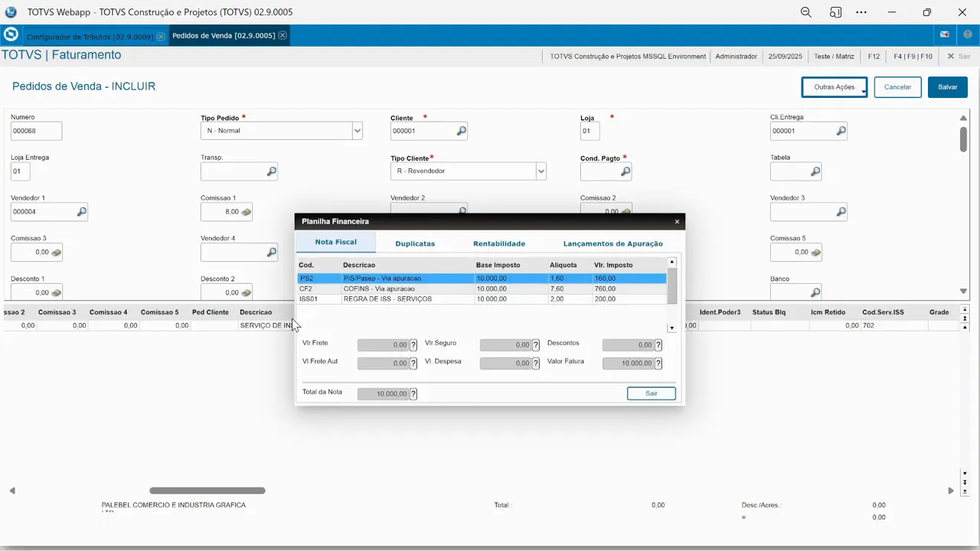
Task: Click the Cliente field magnifier lookup icon
Action: point(461,132)
